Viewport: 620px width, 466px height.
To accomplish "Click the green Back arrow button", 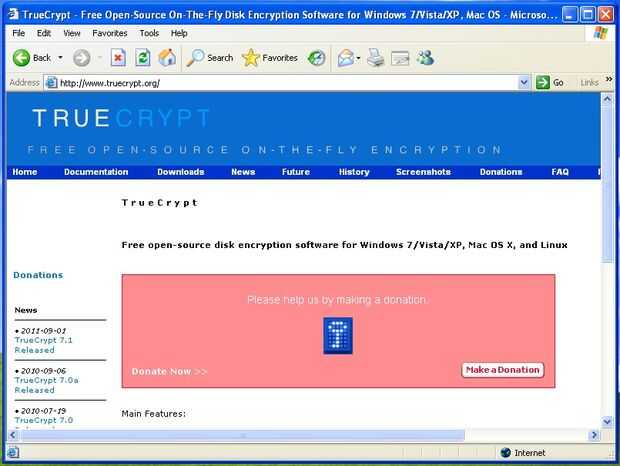I will 21,58.
